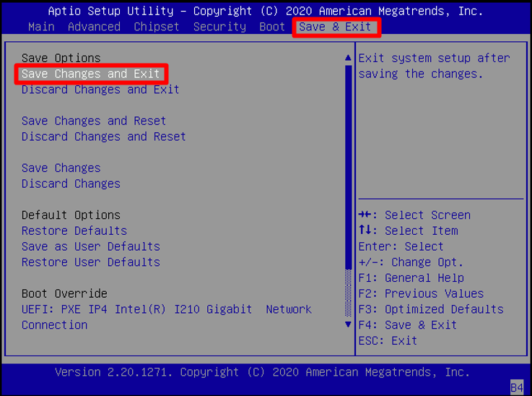
Task: Click the help text 'Exit system setup after'
Action: coord(434,58)
